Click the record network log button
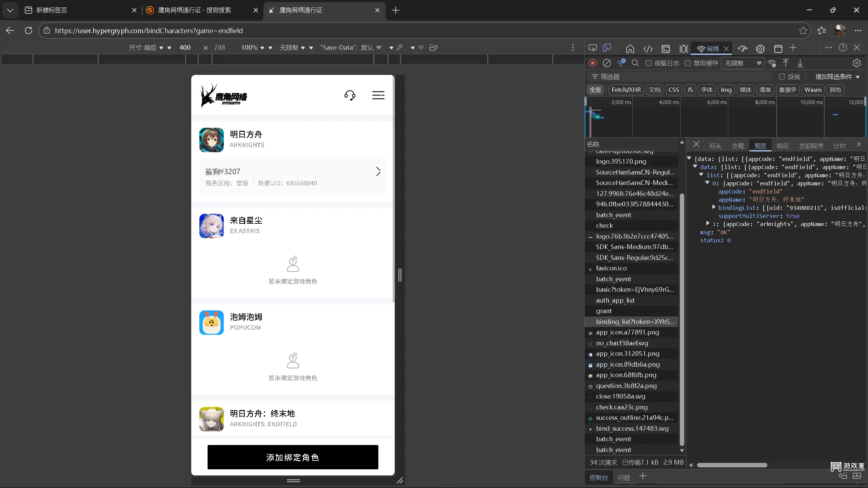Viewport: 868px width, 488px height. (x=593, y=63)
